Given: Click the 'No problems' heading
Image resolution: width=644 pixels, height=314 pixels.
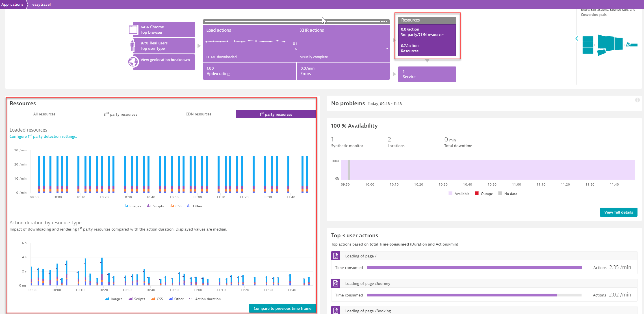Looking at the screenshot, I should point(348,103).
